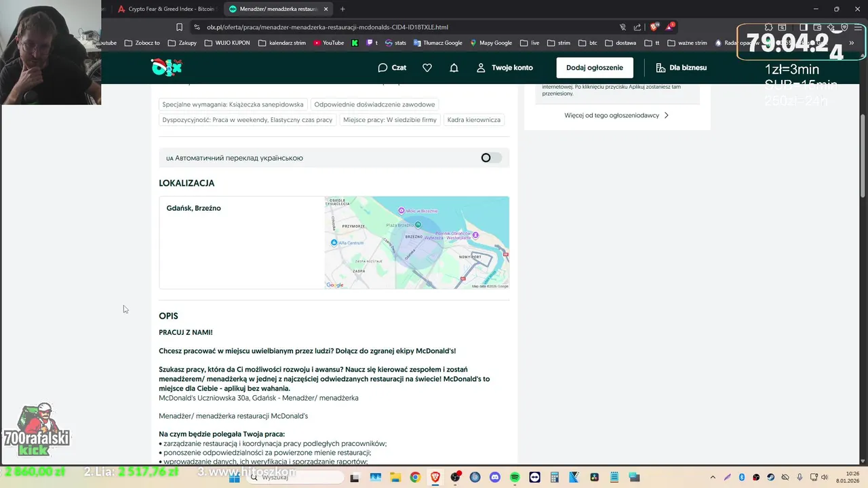This screenshot has width=868, height=488.
Task: Open stats bookmark
Action: pyautogui.click(x=396, y=43)
